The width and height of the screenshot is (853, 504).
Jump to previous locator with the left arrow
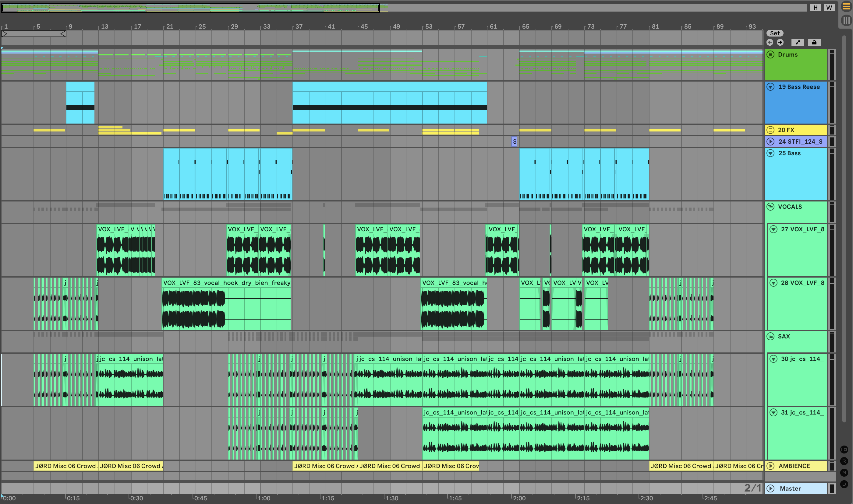tap(770, 42)
